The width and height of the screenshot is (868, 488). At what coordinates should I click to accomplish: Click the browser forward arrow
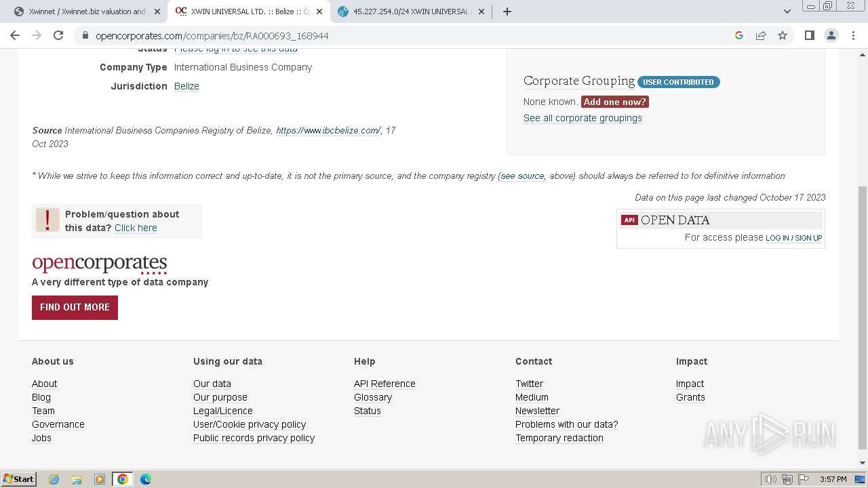tap(37, 35)
